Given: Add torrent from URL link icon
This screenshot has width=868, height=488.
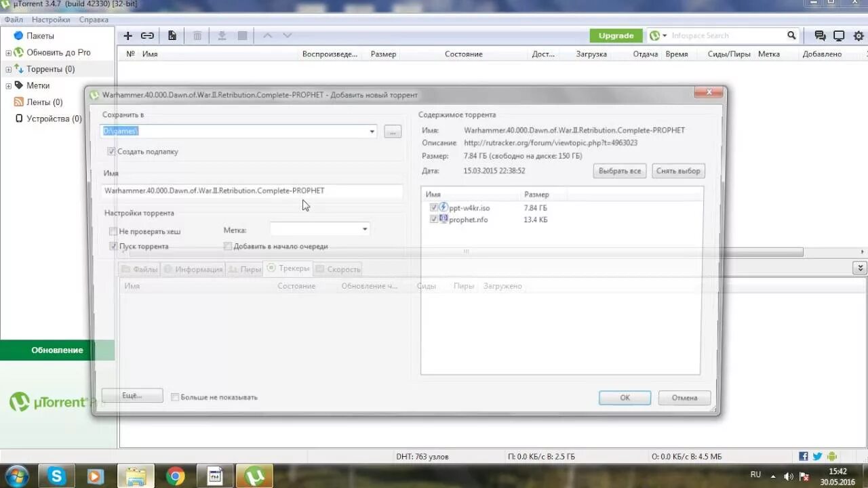Looking at the screenshot, I should pyautogui.click(x=147, y=35).
